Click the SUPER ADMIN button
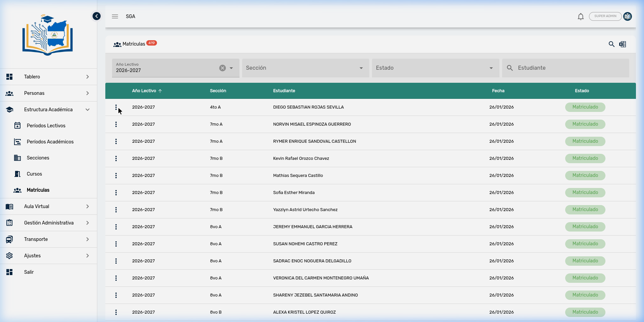This screenshot has height=322, width=644. (x=605, y=16)
